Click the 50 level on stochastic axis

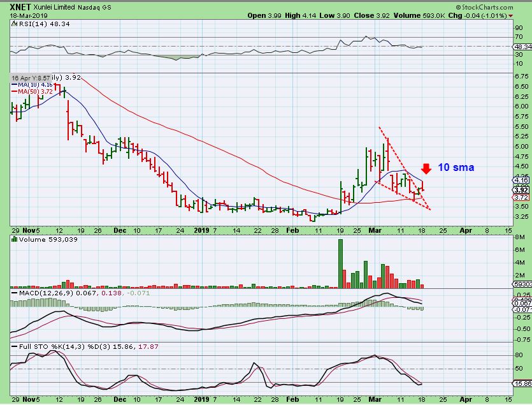pos(519,368)
